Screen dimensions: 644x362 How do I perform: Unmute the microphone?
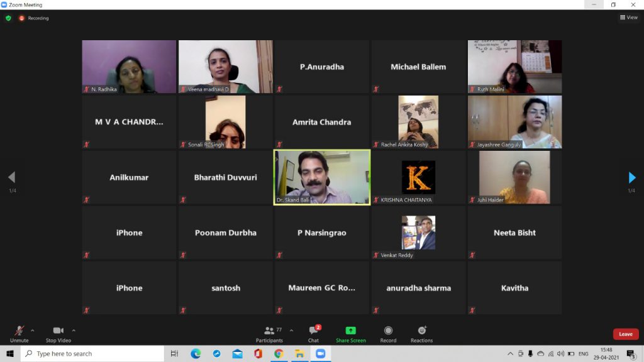click(x=19, y=333)
